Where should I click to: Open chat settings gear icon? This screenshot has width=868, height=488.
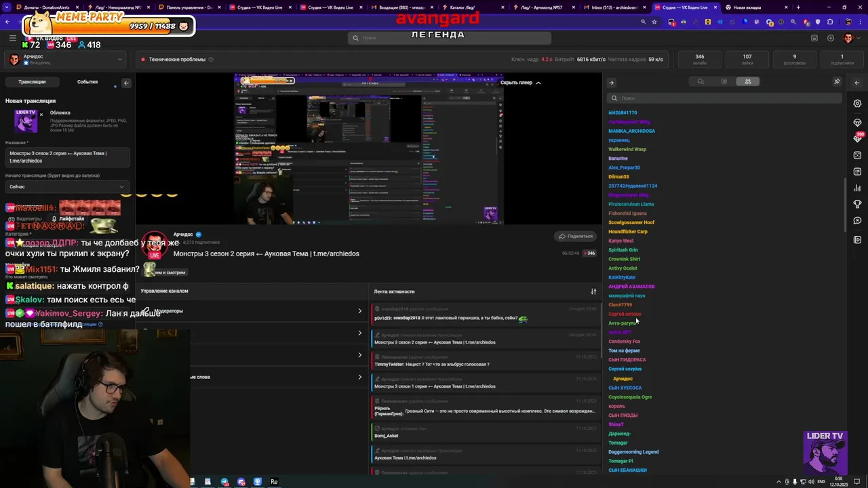[x=857, y=104]
